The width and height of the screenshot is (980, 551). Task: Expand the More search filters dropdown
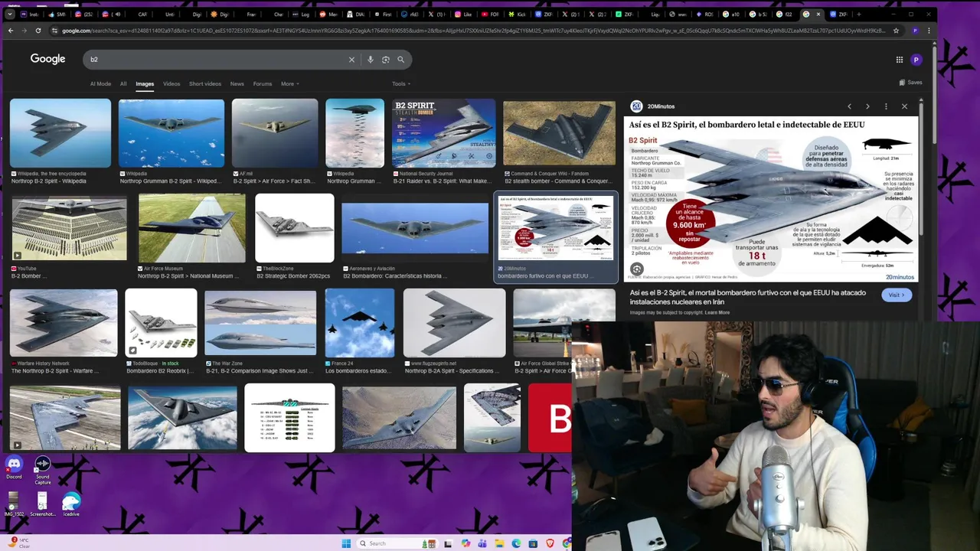coord(289,83)
